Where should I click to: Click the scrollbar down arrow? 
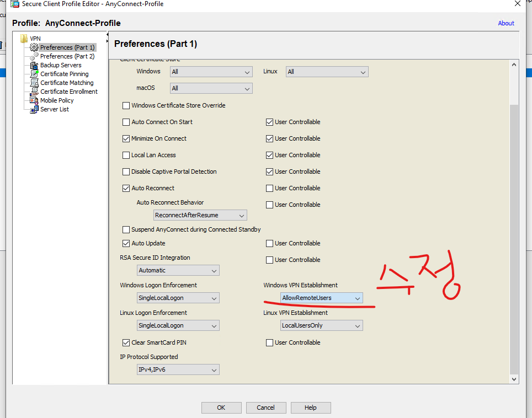coord(514,379)
